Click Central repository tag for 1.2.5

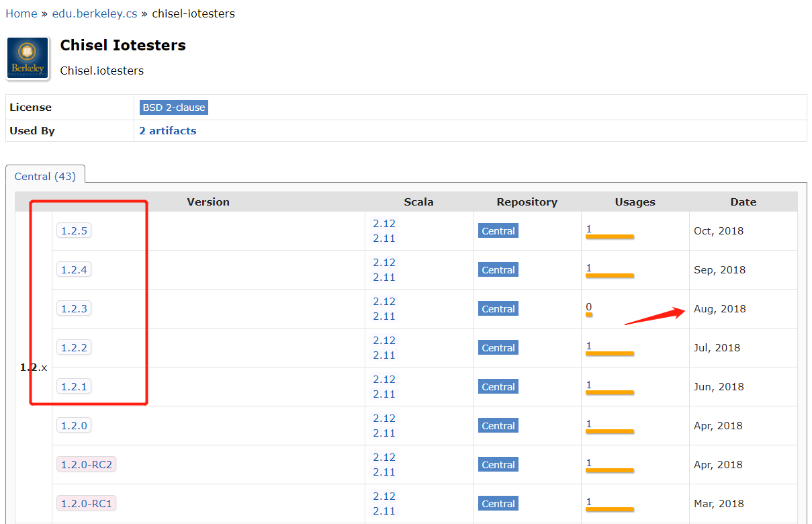pyautogui.click(x=498, y=231)
